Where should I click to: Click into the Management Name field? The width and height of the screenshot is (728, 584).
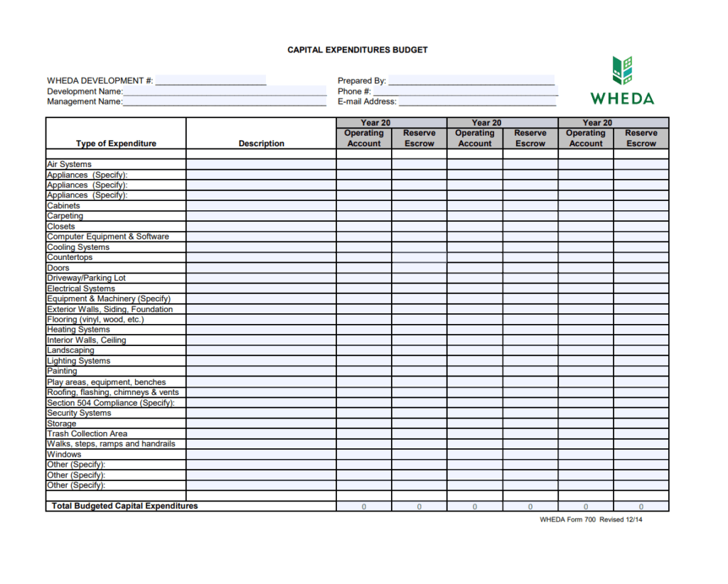click(x=224, y=102)
